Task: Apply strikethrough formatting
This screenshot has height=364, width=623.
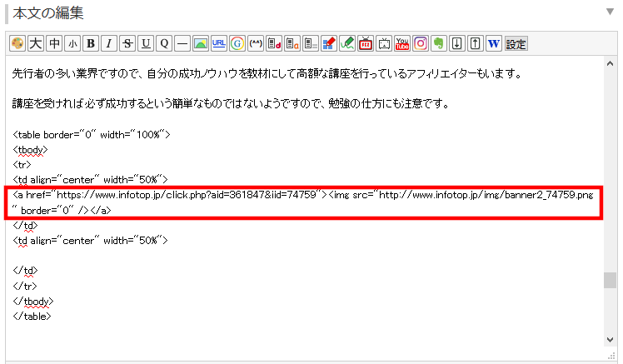Action: click(x=127, y=43)
